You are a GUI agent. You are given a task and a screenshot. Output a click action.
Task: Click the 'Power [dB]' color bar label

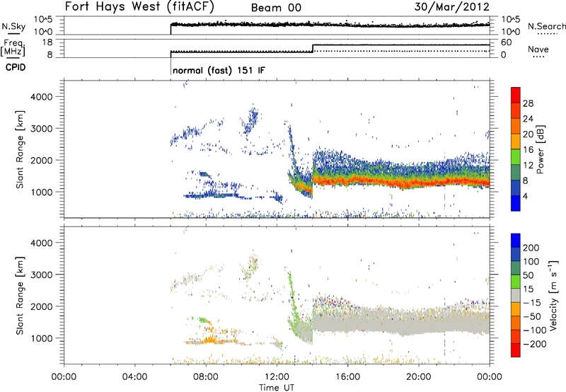coord(540,149)
